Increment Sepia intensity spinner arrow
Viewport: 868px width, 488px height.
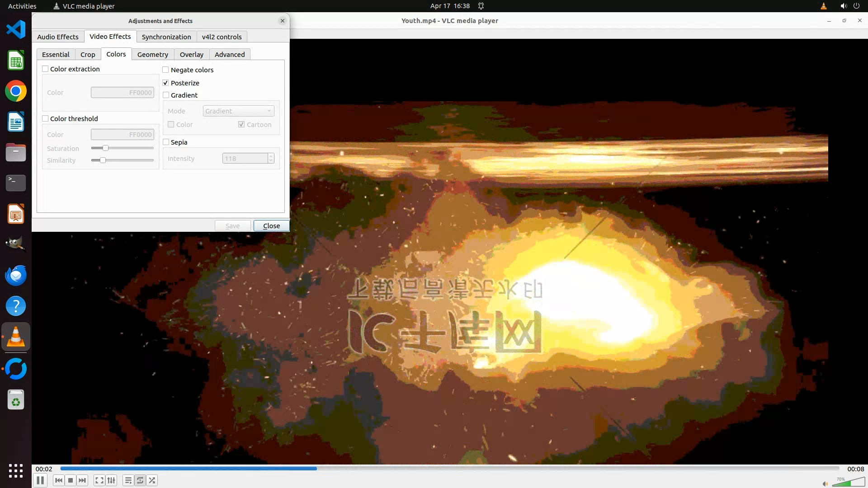(271, 156)
